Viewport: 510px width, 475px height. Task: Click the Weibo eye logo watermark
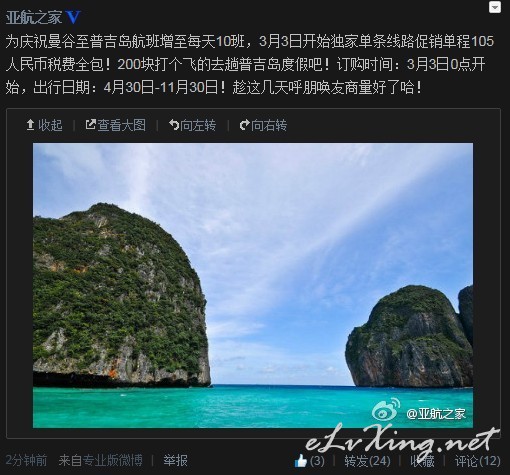click(386, 410)
